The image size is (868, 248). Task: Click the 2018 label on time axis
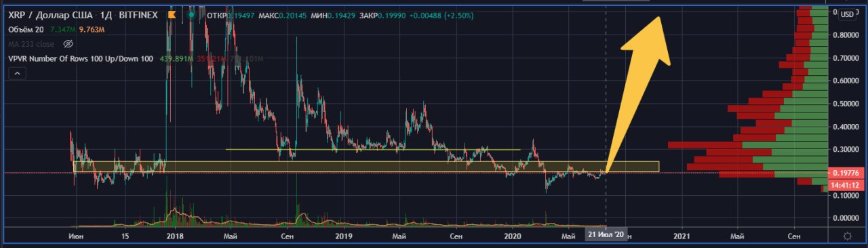click(x=175, y=236)
